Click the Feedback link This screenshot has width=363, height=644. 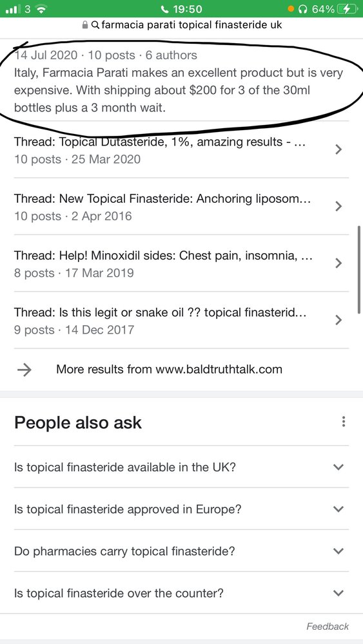click(328, 627)
